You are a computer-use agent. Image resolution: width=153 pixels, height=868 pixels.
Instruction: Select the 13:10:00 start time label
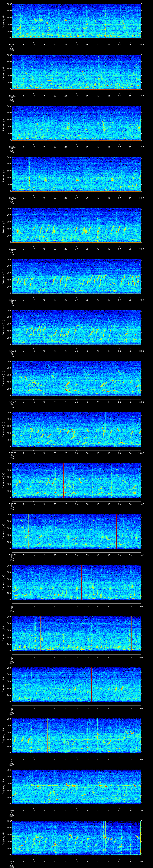pyautogui.click(x=12, y=504)
